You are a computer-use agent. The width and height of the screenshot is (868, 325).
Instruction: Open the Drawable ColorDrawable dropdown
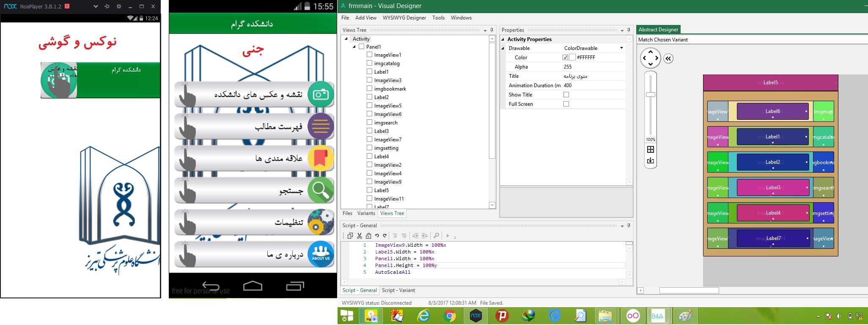(x=621, y=48)
